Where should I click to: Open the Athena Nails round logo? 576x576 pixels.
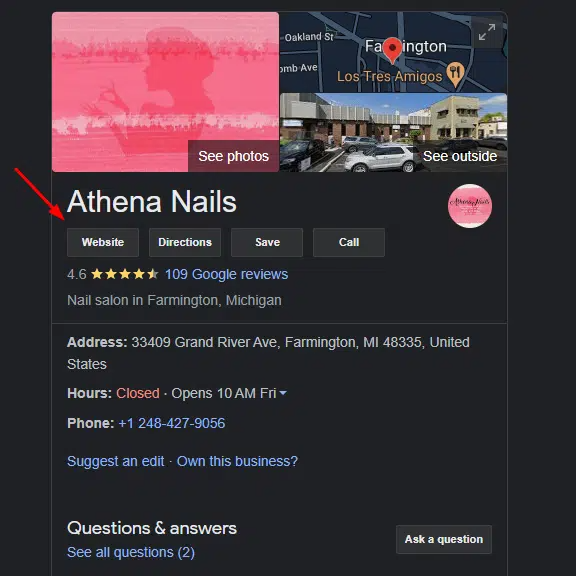(x=470, y=206)
